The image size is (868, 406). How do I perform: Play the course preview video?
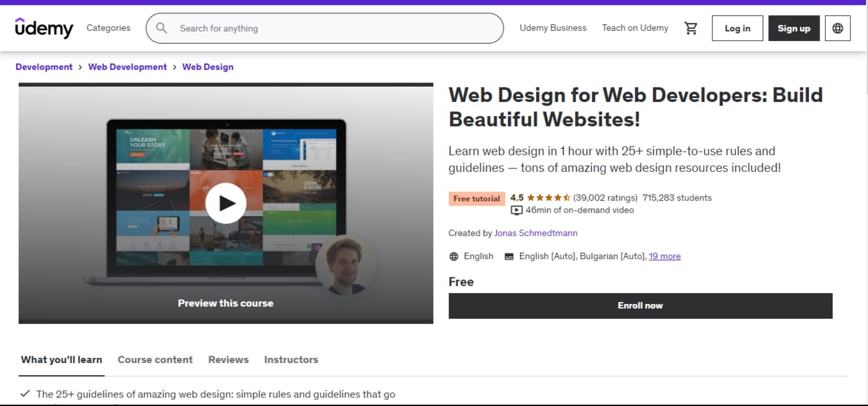(226, 203)
